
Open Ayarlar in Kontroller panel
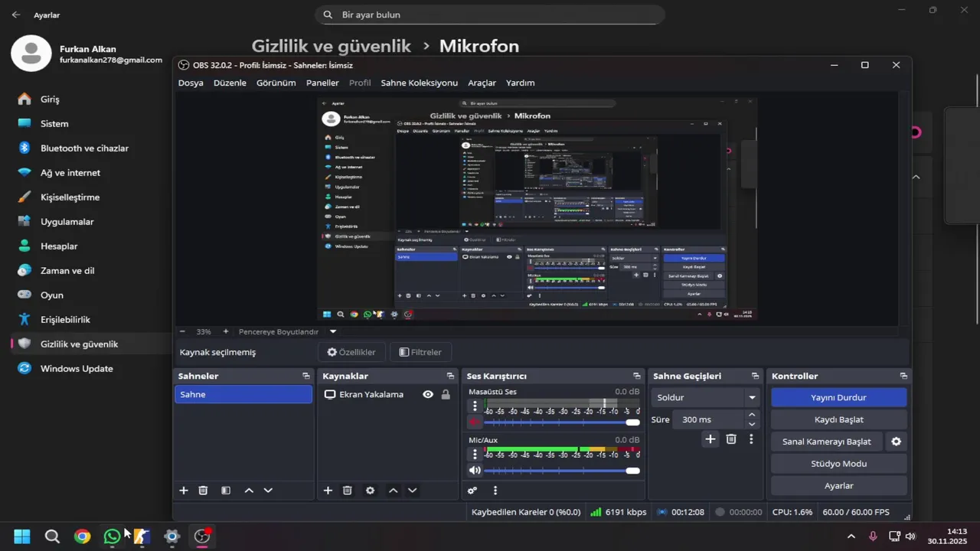(x=838, y=486)
